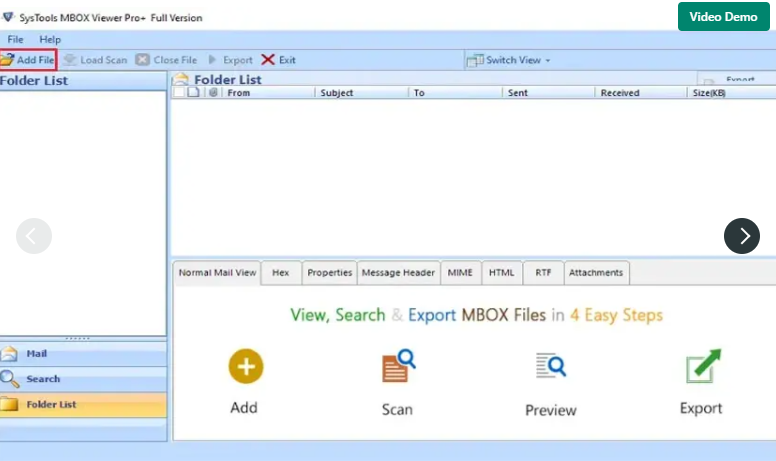
Task: Go to next slide with right arrow
Action: pyautogui.click(x=742, y=236)
